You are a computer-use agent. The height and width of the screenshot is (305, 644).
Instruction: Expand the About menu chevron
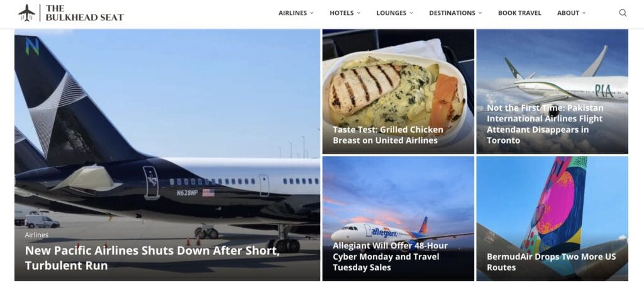(x=584, y=13)
